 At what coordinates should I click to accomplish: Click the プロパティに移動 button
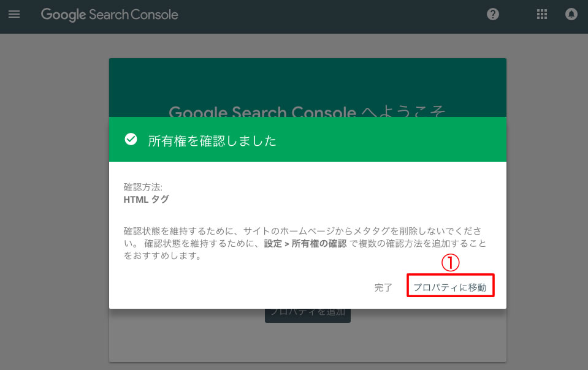point(451,287)
